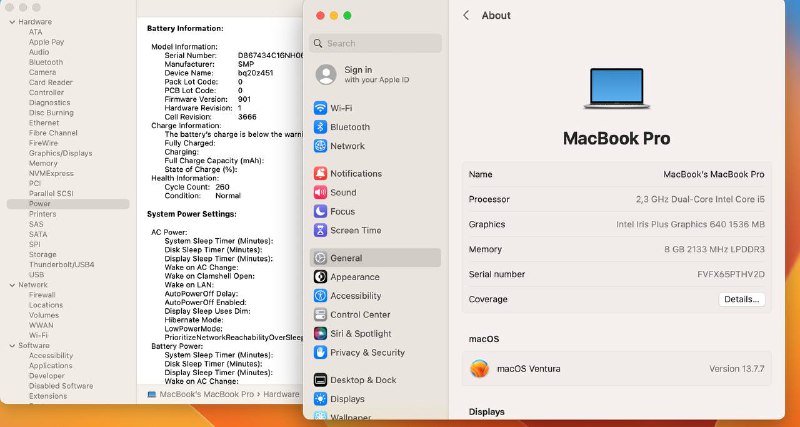
Task: Open Privacy & Security hand icon
Action: (320, 353)
